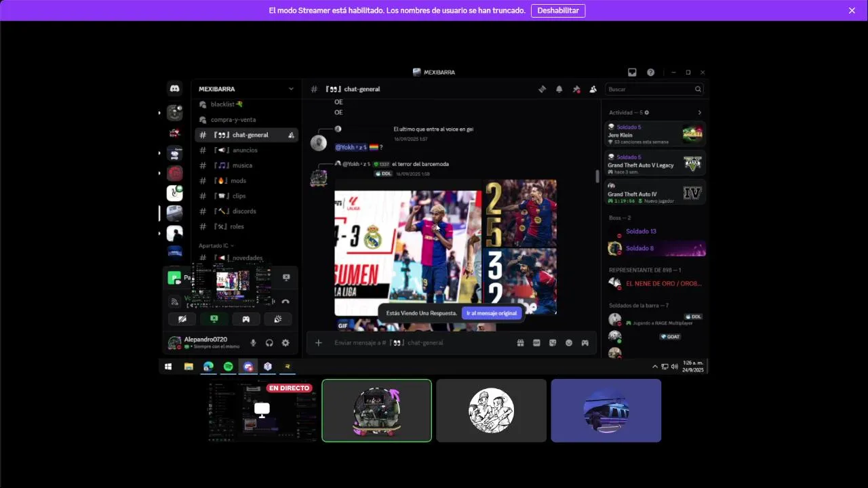Click the network icon in system tray
This screenshot has height=488, width=868.
click(x=665, y=367)
